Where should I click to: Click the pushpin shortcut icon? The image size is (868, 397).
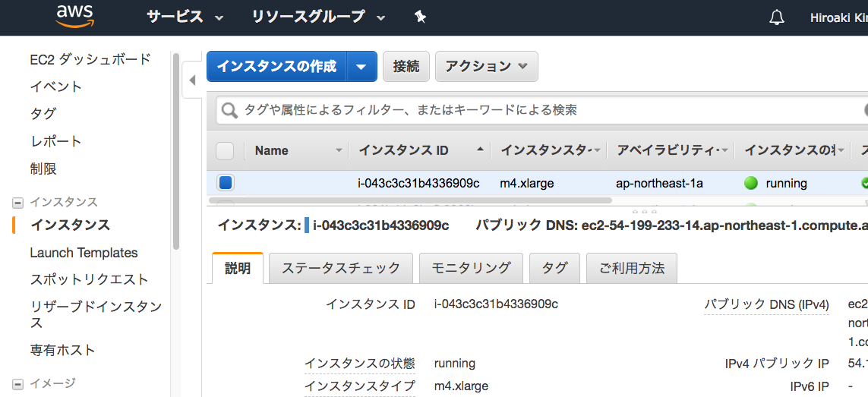click(420, 17)
